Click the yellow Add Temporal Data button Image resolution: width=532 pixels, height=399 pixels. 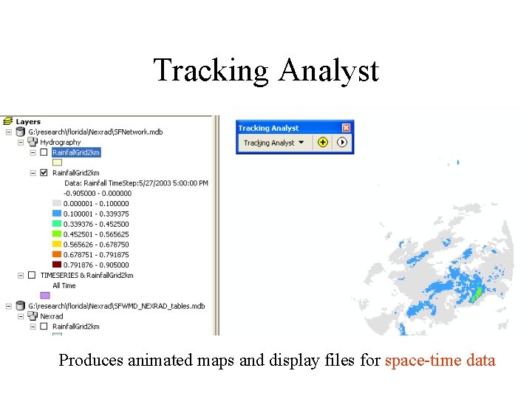pos(323,142)
